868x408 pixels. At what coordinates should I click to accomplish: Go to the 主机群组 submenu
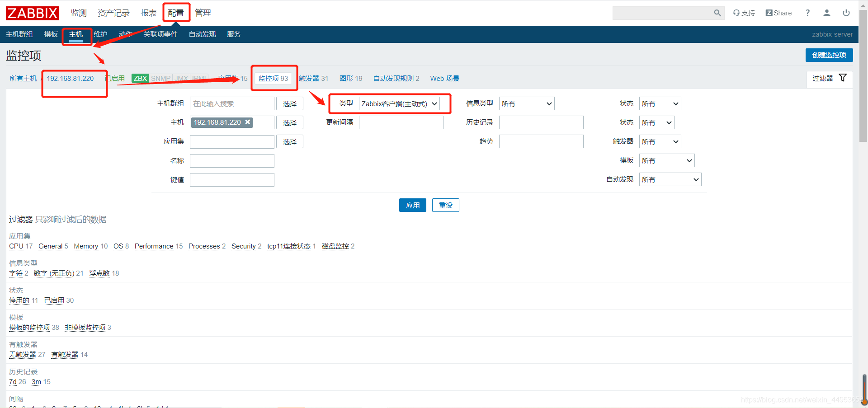[x=19, y=34]
